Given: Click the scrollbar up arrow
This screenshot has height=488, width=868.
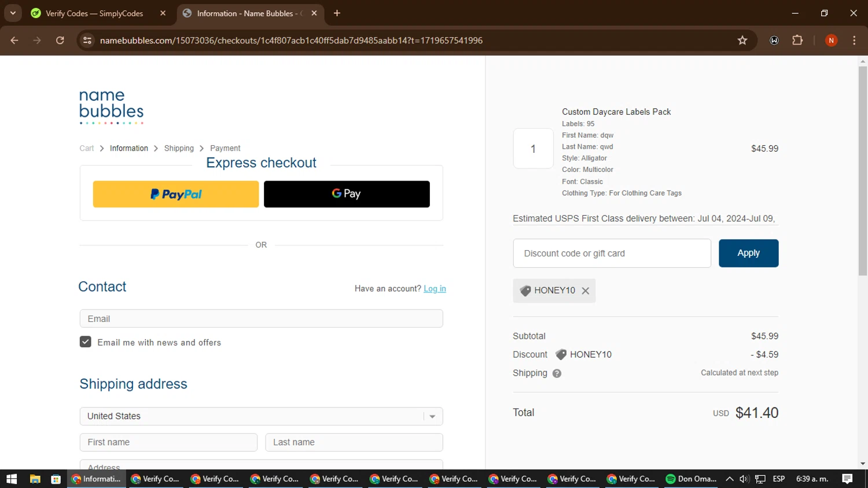Looking at the screenshot, I should (x=863, y=60).
